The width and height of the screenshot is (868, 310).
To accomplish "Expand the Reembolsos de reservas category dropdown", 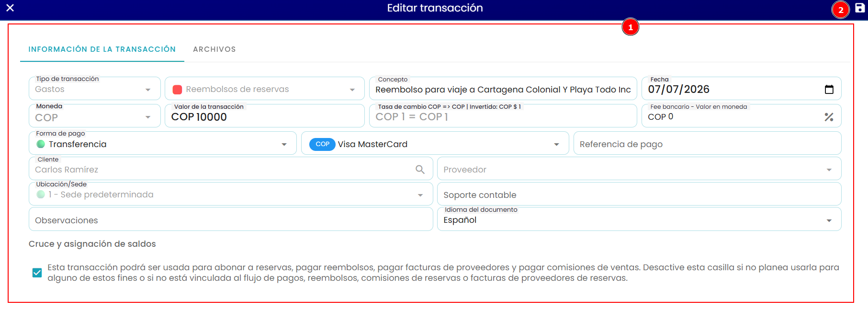I will point(265,89).
